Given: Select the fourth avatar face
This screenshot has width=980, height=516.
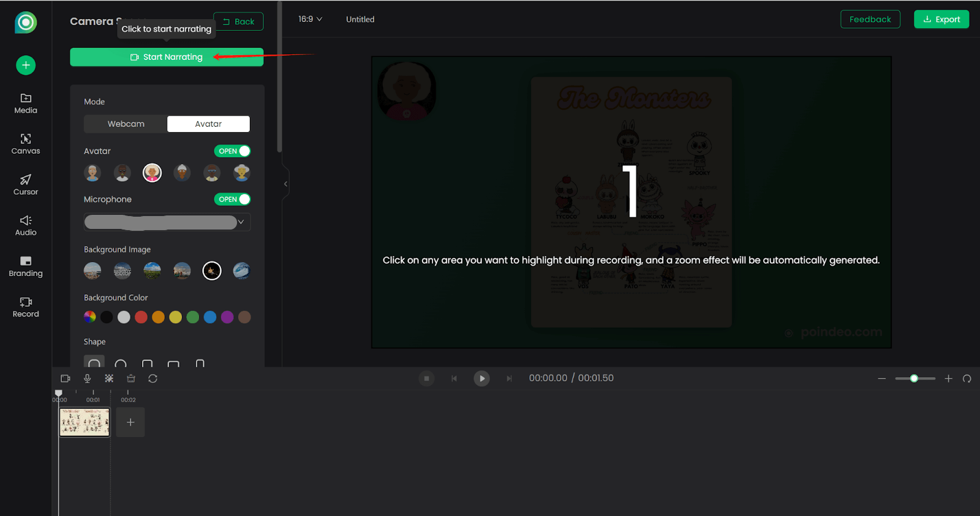Looking at the screenshot, I should (182, 173).
